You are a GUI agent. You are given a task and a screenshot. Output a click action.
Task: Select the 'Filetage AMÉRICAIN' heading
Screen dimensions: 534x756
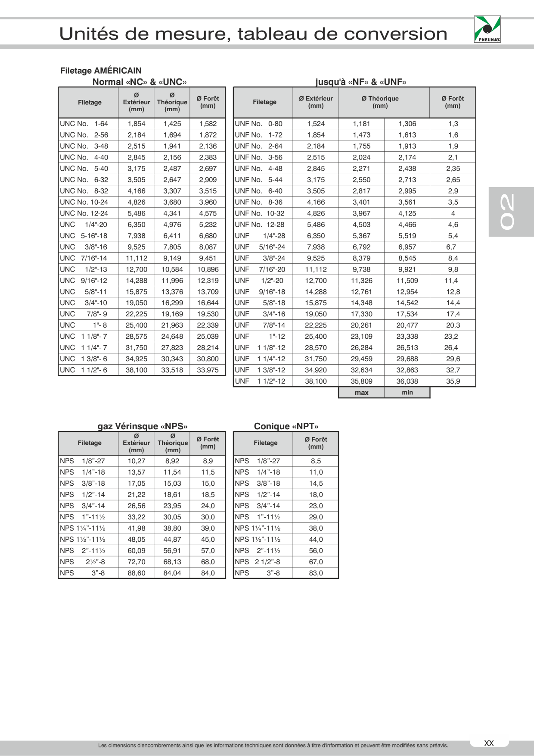[x=101, y=71]
